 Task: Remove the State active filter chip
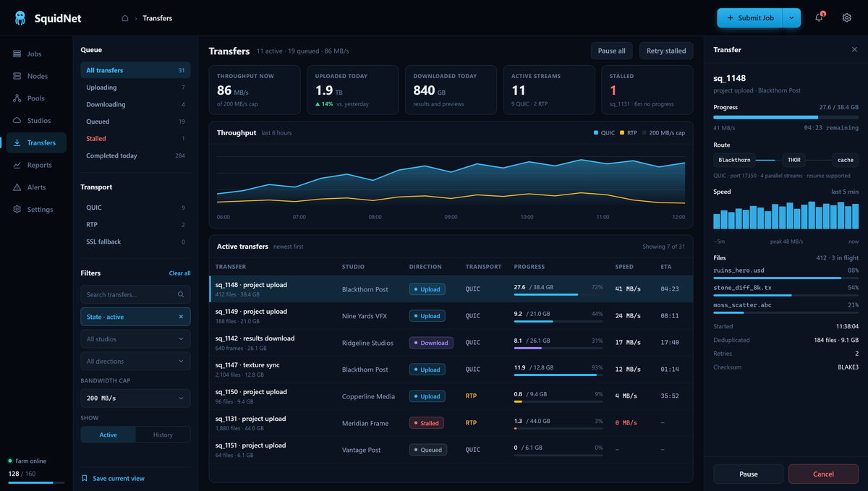point(181,317)
